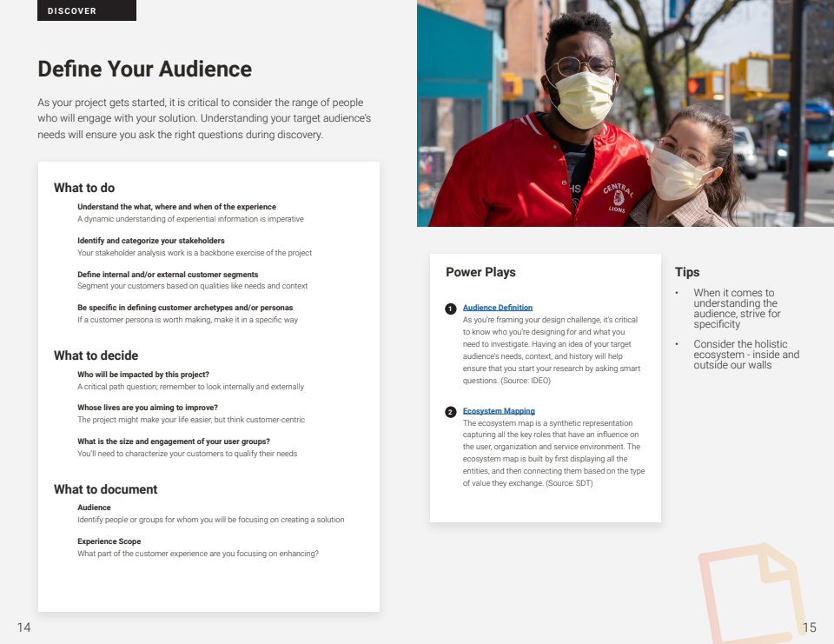Select the What to decide heading
The height and width of the screenshot is (644, 834).
[96, 355]
